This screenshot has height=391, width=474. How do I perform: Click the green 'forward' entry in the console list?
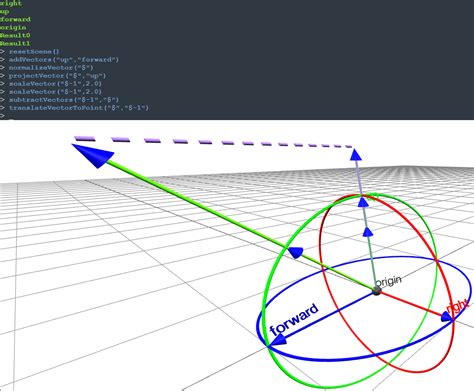click(x=15, y=19)
